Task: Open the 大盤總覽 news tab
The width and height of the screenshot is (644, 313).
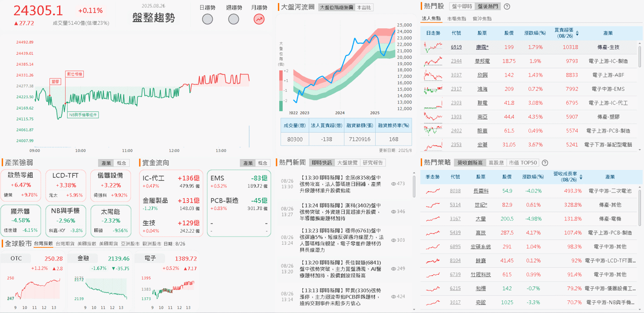Action: tap(347, 163)
